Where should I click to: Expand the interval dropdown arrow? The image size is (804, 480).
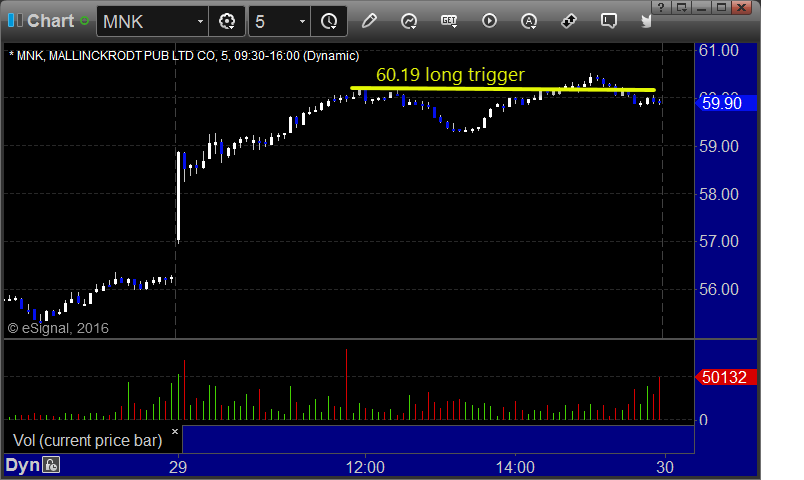pyautogui.click(x=303, y=22)
